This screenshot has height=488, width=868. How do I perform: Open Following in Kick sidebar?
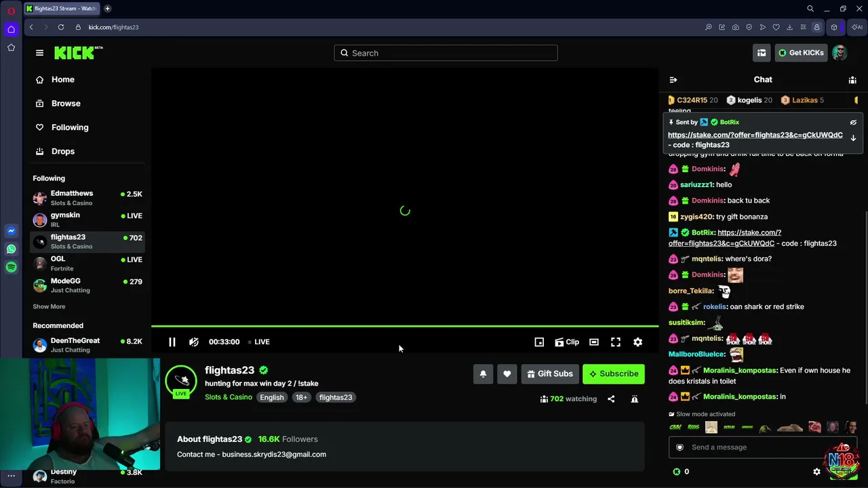coord(87,127)
